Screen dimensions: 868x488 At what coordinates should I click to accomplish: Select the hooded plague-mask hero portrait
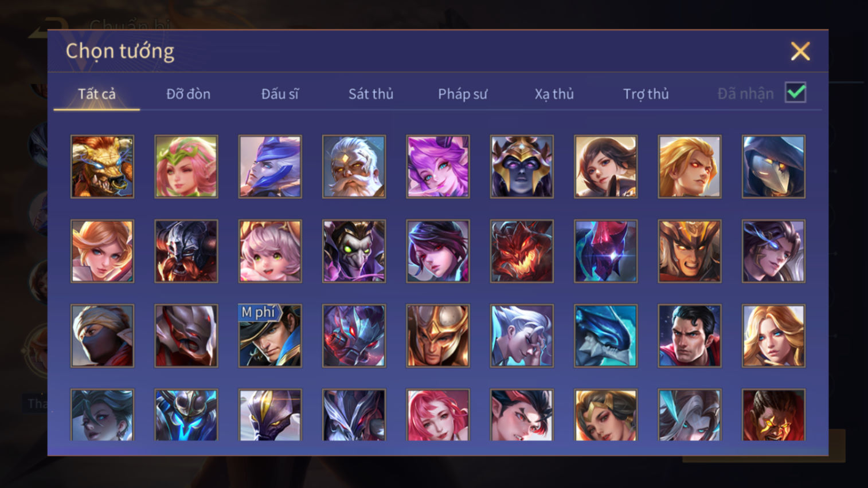click(773, 167)
